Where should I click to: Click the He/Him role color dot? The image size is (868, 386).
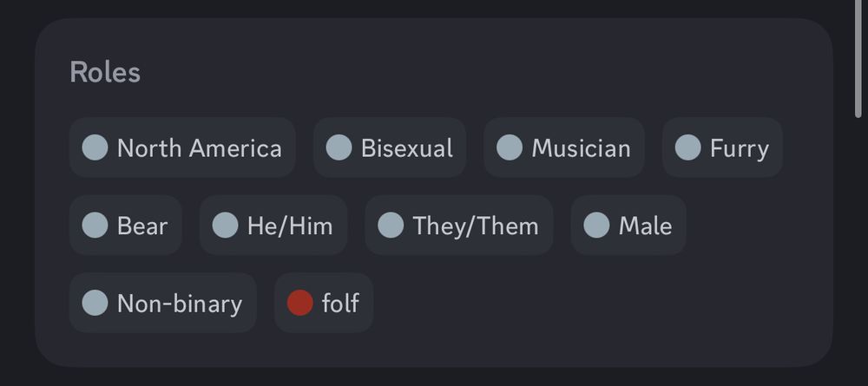(225, 226)
